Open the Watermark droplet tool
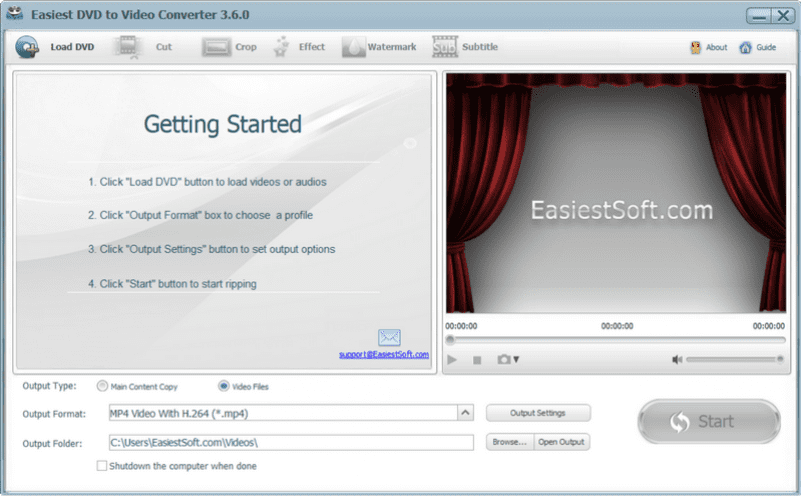 coord(354,47)
